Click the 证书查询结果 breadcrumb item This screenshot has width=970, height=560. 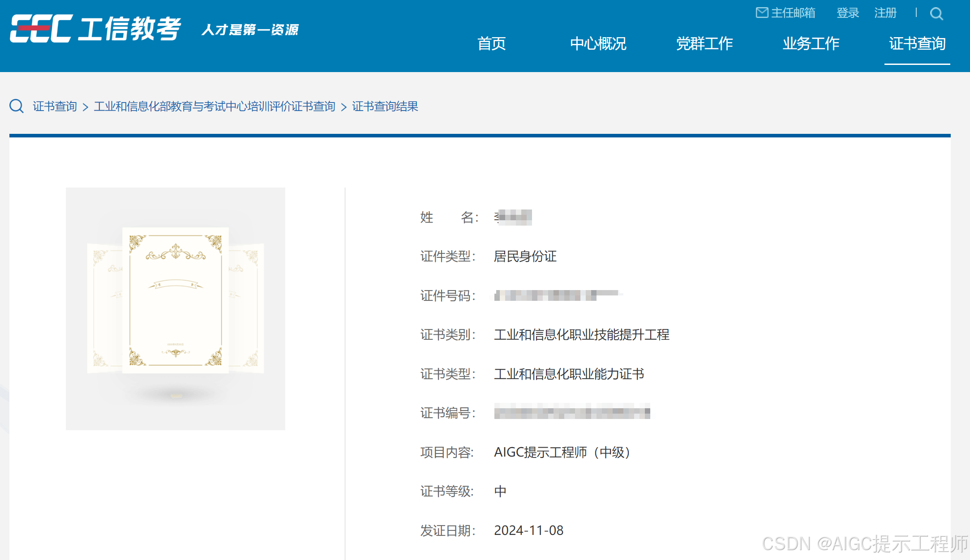click(385, 107)
